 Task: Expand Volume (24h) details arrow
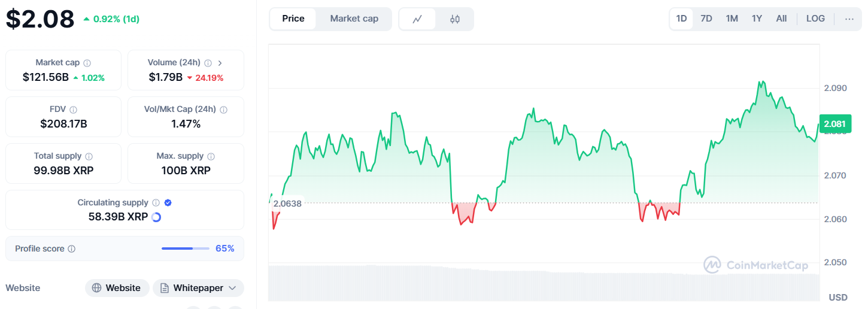[x=220, y=63]
